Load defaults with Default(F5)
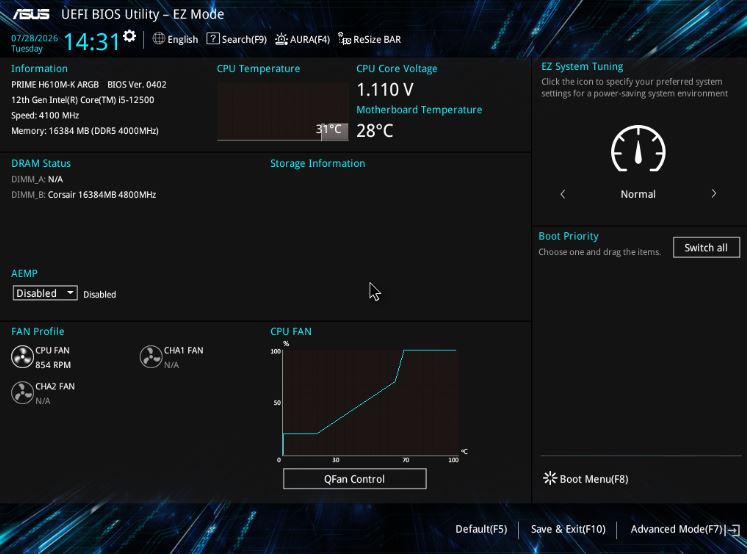This screenshot has width=747, height=554. [x=481, y=529]
